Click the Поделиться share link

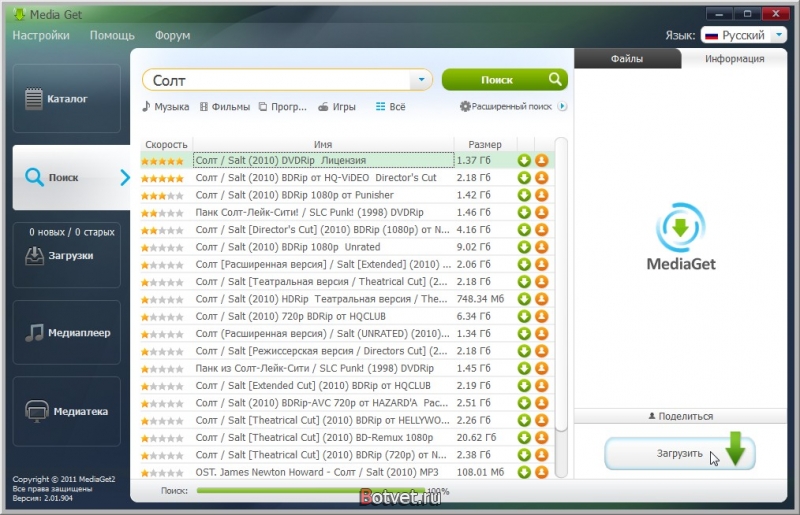pyautogui.click(x=681, y=416)
